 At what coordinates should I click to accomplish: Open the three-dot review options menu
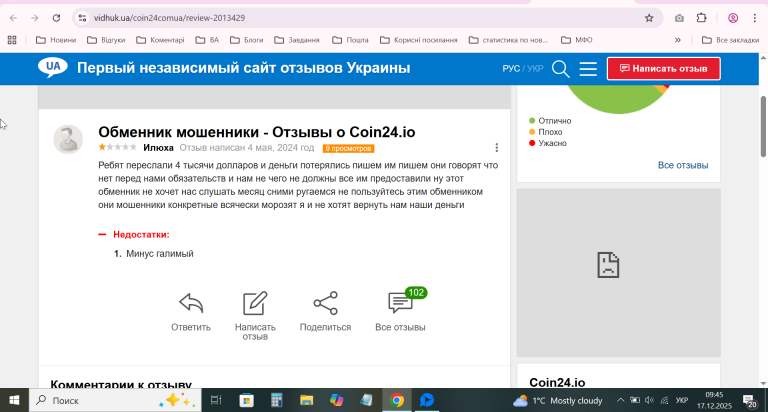[497, 148]
